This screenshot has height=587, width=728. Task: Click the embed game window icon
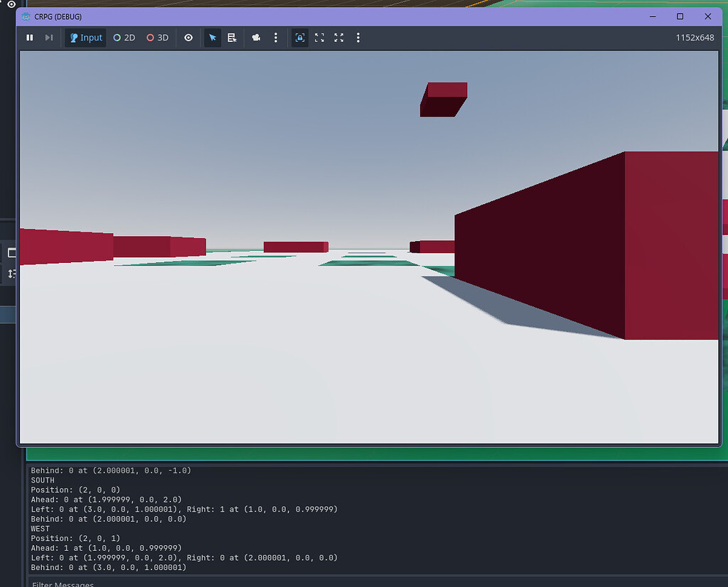(299, 38)
